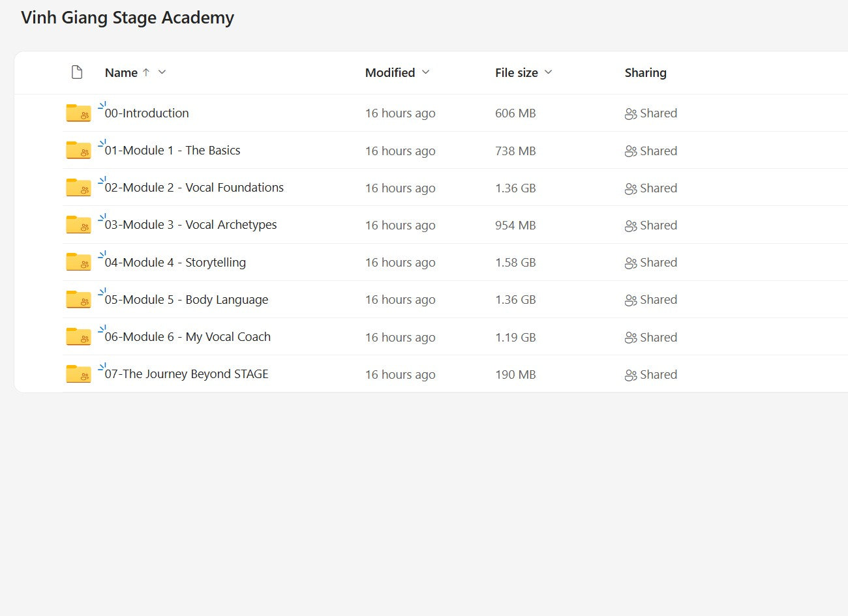Open the File size column dropdown
848x616 pixels.
549,72
